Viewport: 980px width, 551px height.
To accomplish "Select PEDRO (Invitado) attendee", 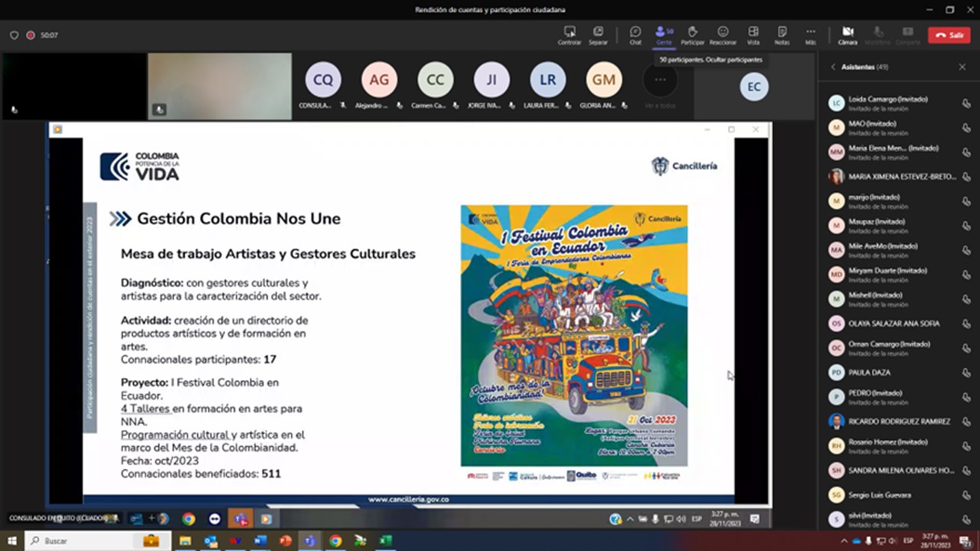I will click(x=899, y=396).
